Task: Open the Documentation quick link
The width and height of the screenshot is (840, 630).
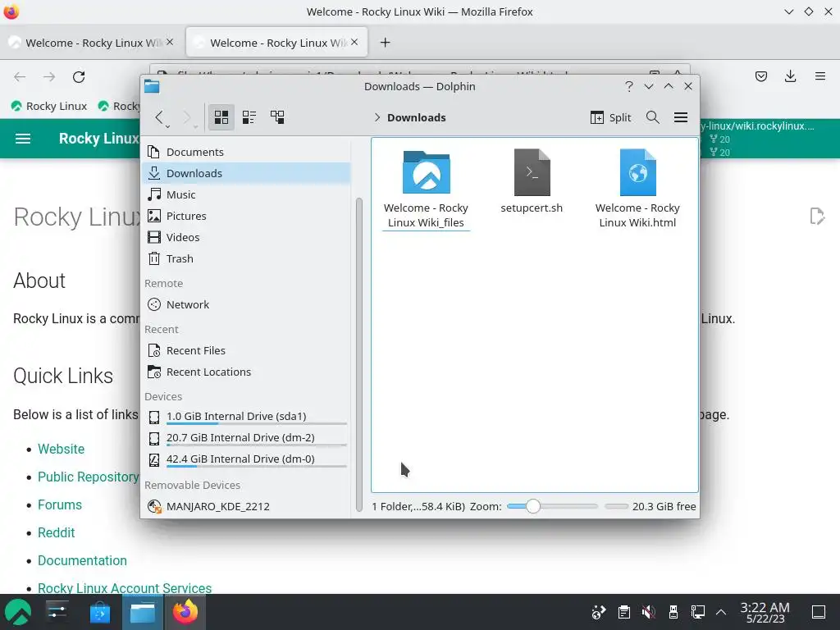Action: 82,560
